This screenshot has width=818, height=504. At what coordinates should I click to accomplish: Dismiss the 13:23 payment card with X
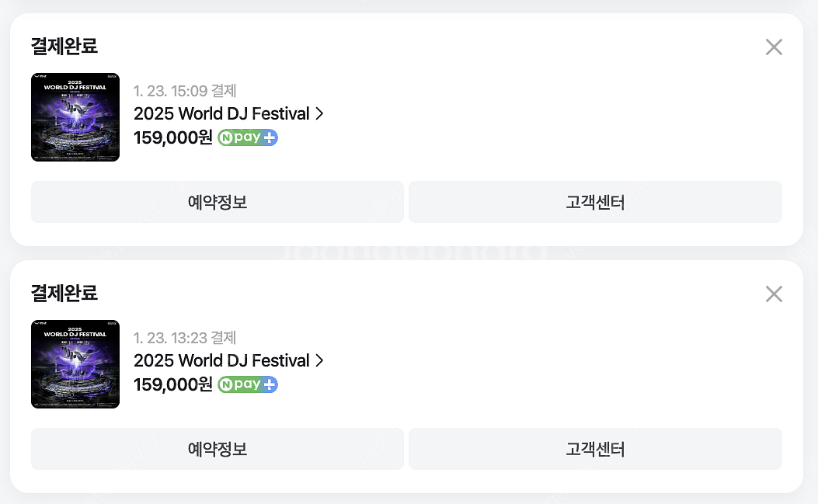(x=774, y=294)
